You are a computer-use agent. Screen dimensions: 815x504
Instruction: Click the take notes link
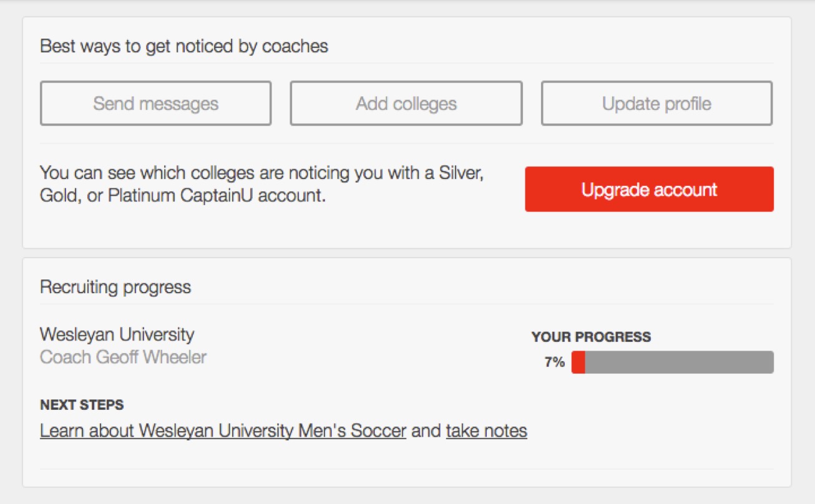tap(486, 431)
